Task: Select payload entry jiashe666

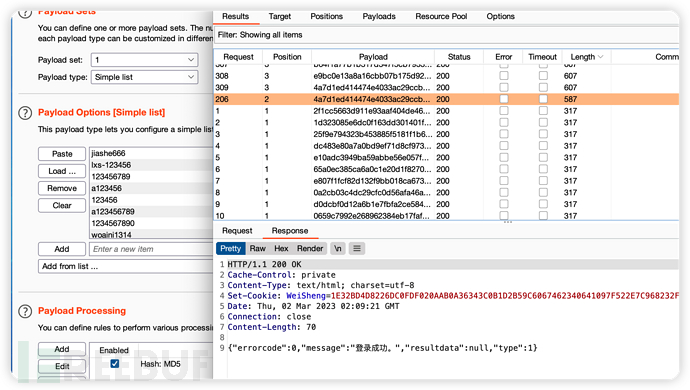Action: (151, 153)
